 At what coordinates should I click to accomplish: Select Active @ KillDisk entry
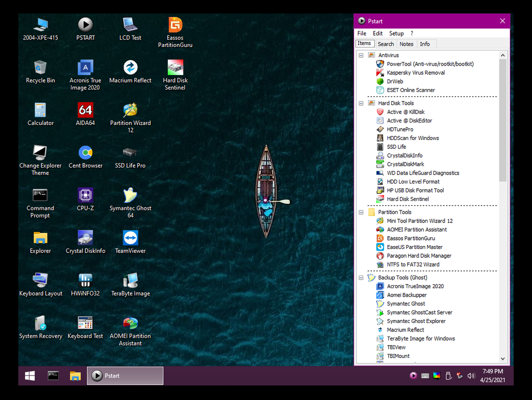[x=406, y=112]
